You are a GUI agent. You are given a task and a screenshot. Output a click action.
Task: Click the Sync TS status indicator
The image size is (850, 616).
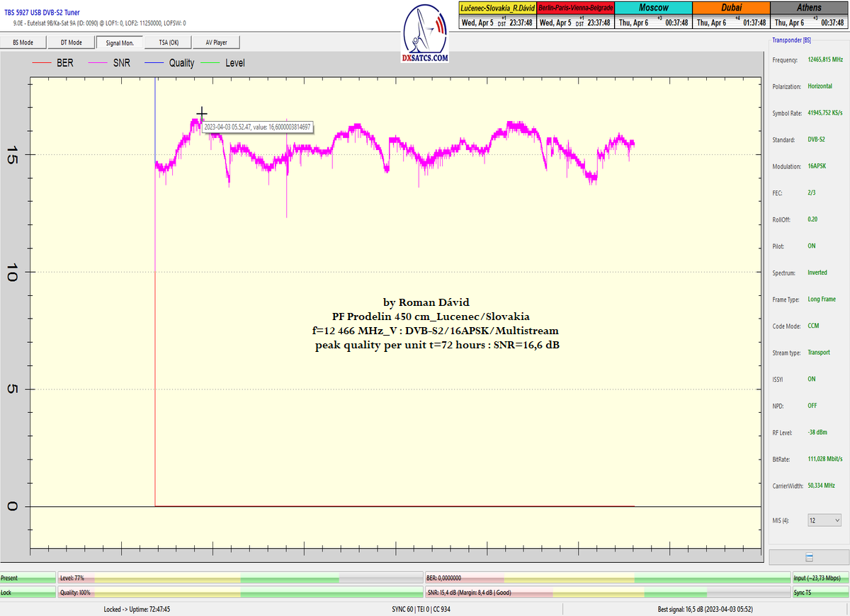point(820,592)
